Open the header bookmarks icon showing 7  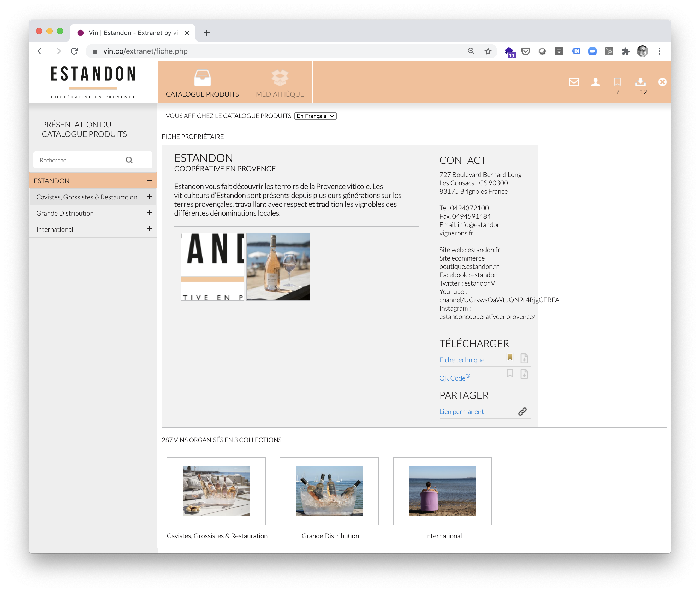[617, 82]
